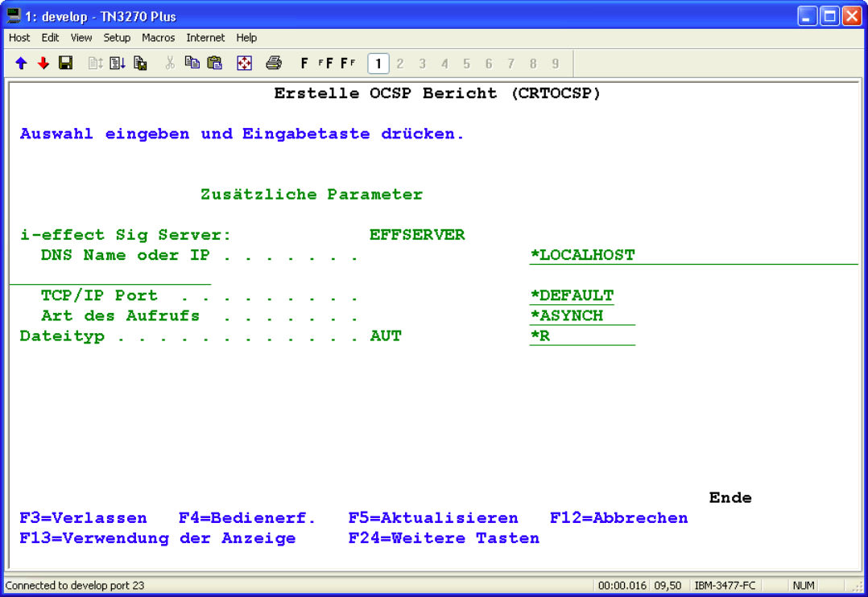Click the printer icon
Screen dimensions: 868x597
(x=274, y=63)
